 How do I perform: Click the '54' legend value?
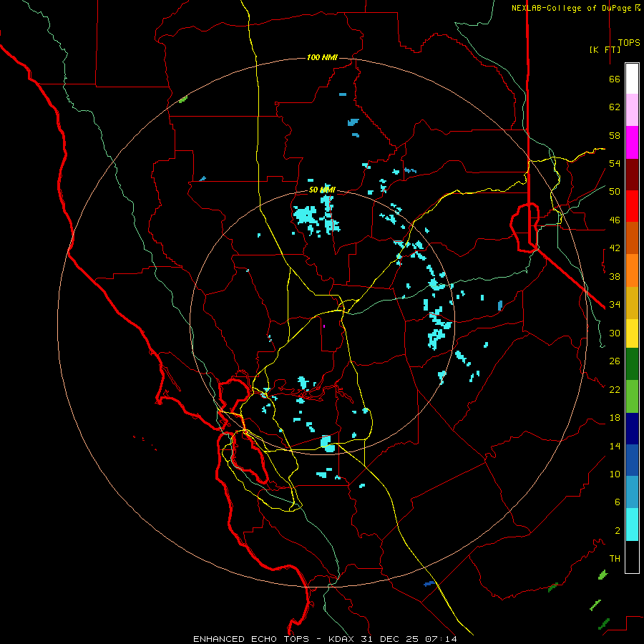(x=615, y=163)
